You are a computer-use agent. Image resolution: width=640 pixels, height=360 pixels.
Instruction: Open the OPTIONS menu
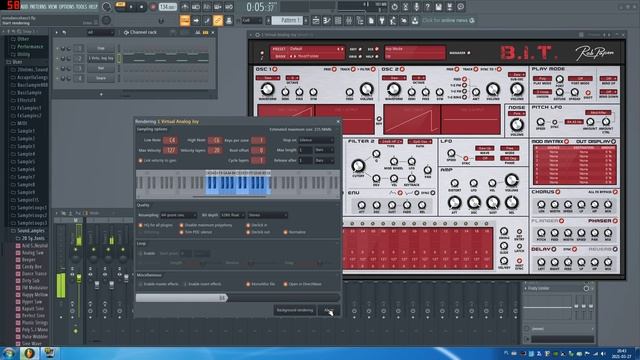point(67,7)
